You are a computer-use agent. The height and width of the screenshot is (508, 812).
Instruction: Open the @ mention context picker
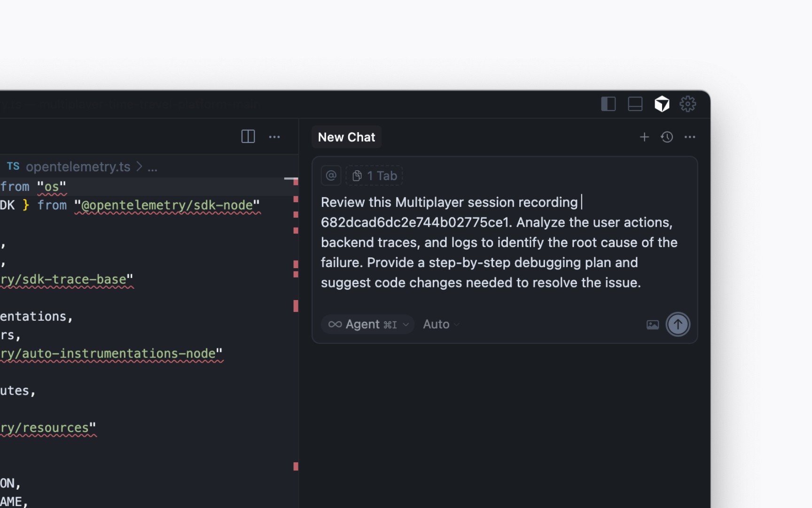click(331, 175)
